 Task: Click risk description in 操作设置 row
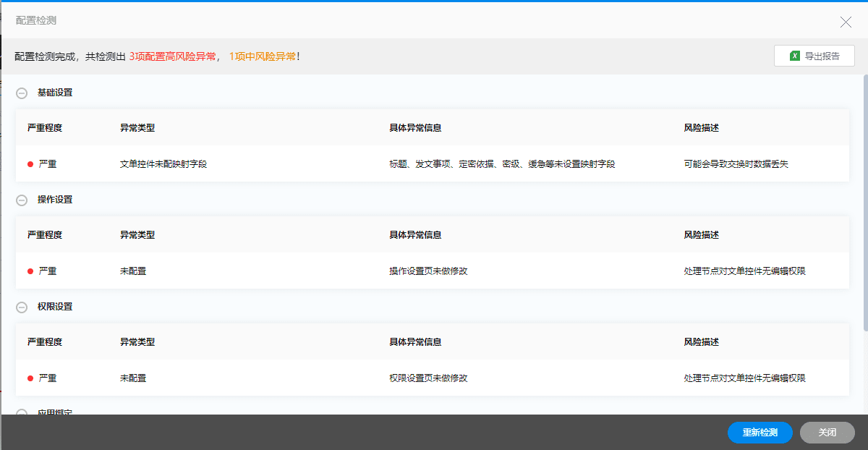tap(745, 271)
